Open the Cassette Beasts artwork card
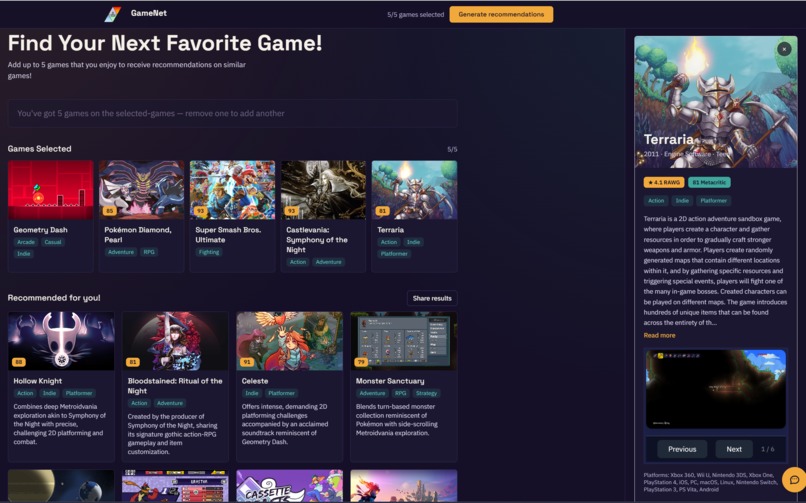Image resolution: width=806 pixels, height=503 pixels. point(289,486)
